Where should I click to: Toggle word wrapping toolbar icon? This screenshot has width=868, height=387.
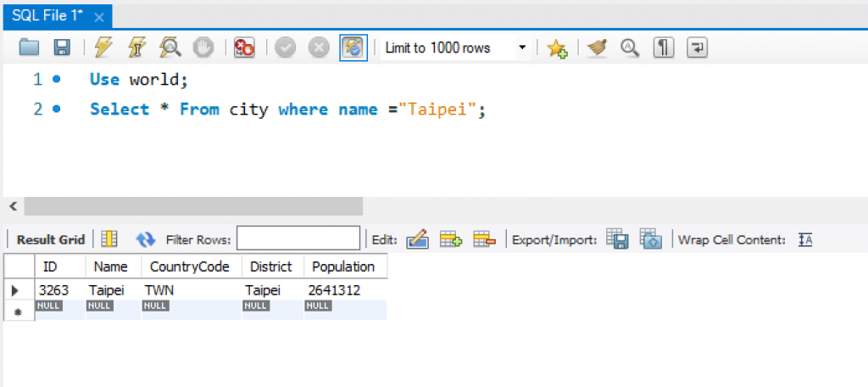[698, 48]
